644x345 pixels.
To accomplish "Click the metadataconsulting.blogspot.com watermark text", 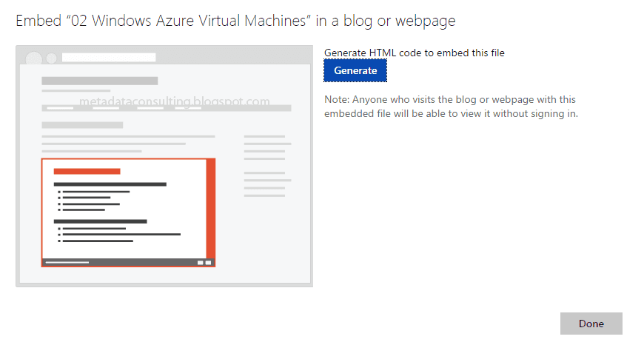I will click(x=174, y=101).
